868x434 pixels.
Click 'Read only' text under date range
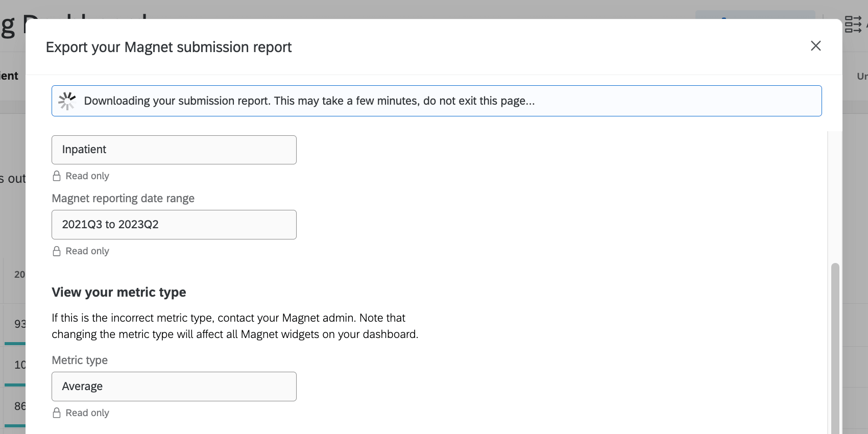87,251
